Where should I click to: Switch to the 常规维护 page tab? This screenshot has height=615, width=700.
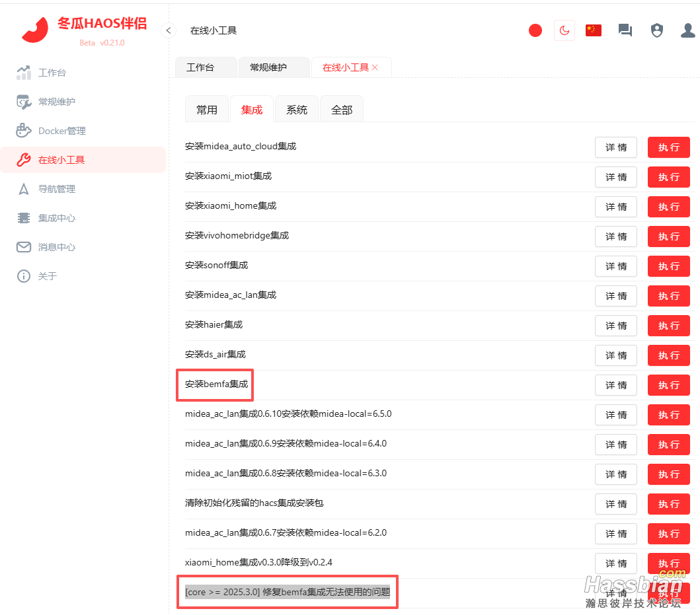click(274, 67)
